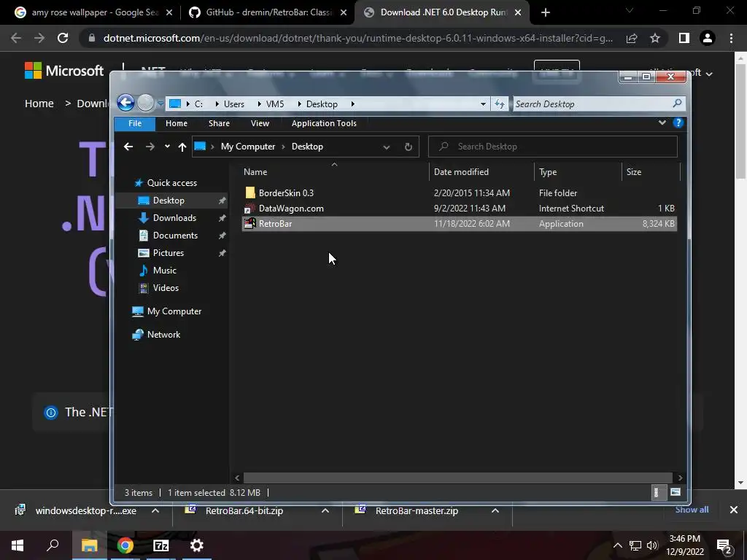747x560 pixels.
Task: Open the Home ribbon tab
Action: [177, 123]
